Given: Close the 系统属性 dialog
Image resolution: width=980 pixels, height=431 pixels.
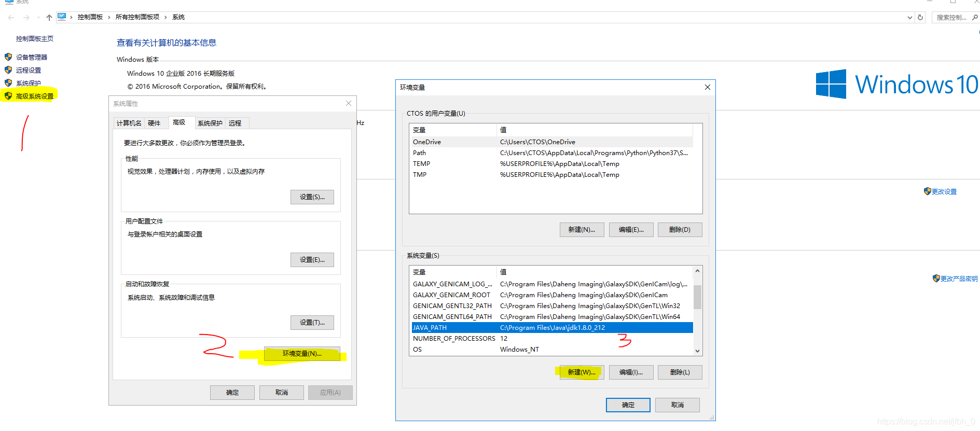Looking at the screenshot, I should click(x=349, y=103).
